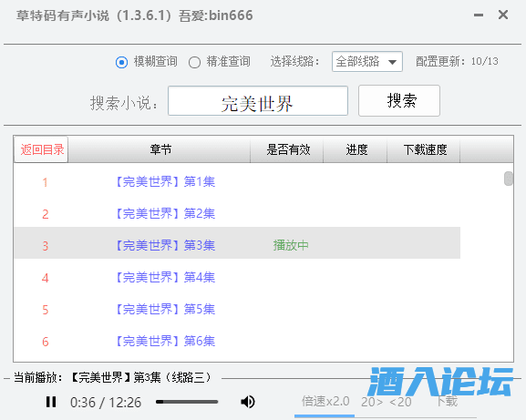
Task: Play episode 1 of 完美世界
Action: coord(166,181)
